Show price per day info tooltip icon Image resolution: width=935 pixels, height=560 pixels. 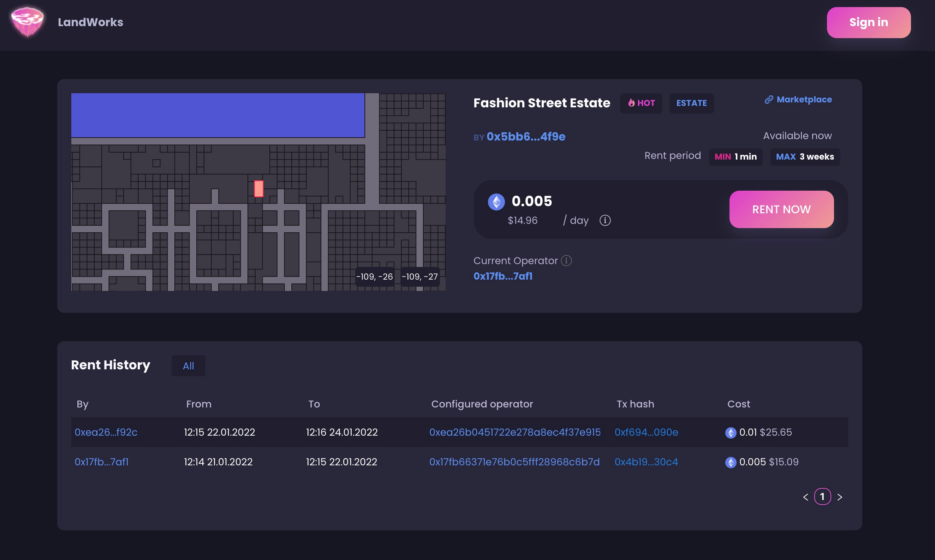pos(605,220)
